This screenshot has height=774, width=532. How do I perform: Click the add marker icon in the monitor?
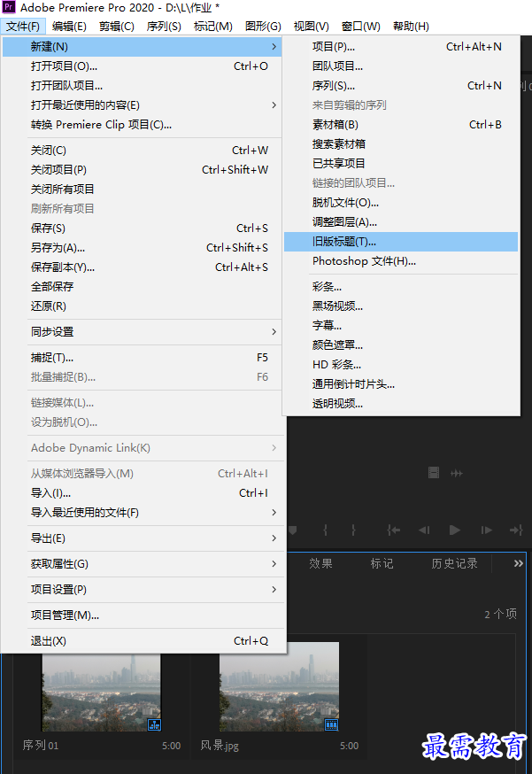coord(293,530)
